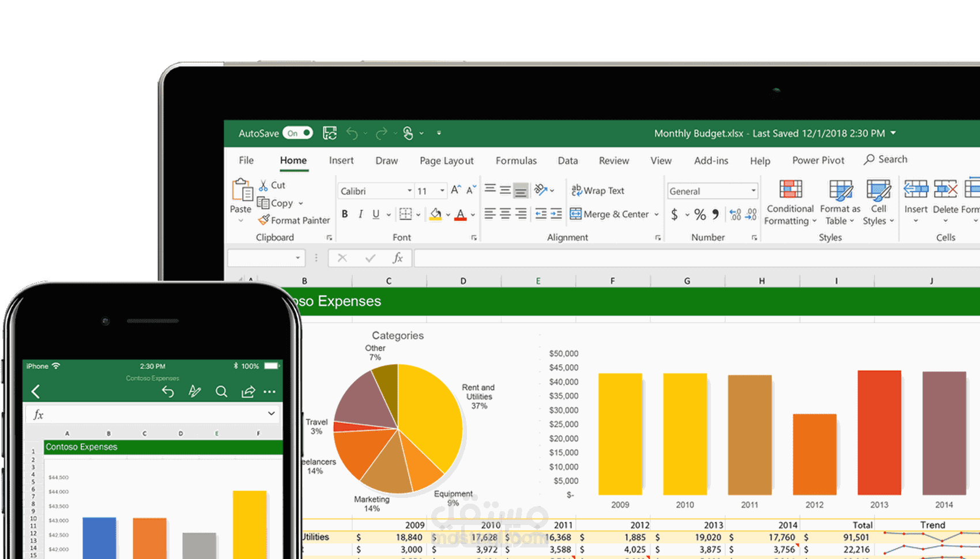Click the Percent Style icon
This screenshot has width=980, height=559.
point(700,215)
